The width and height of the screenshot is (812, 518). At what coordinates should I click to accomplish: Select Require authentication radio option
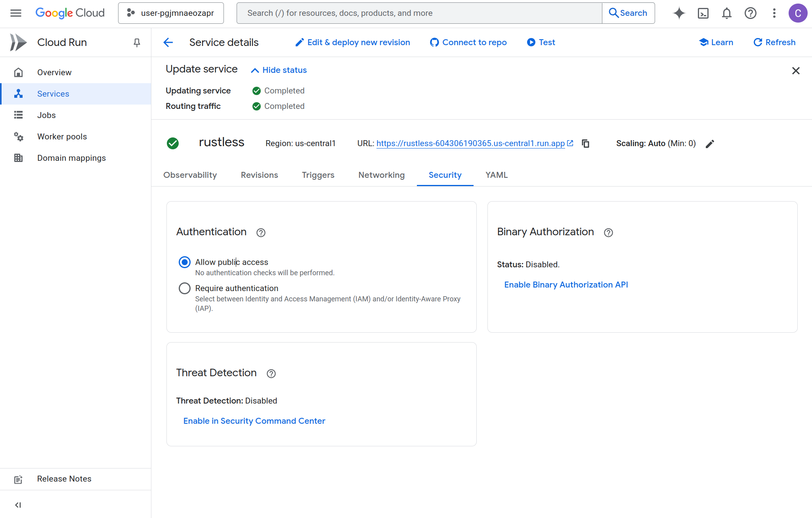click(x=185, y=288)
